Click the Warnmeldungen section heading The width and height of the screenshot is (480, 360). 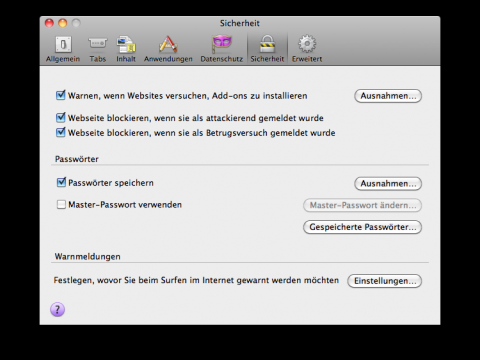tap(87, 257)
